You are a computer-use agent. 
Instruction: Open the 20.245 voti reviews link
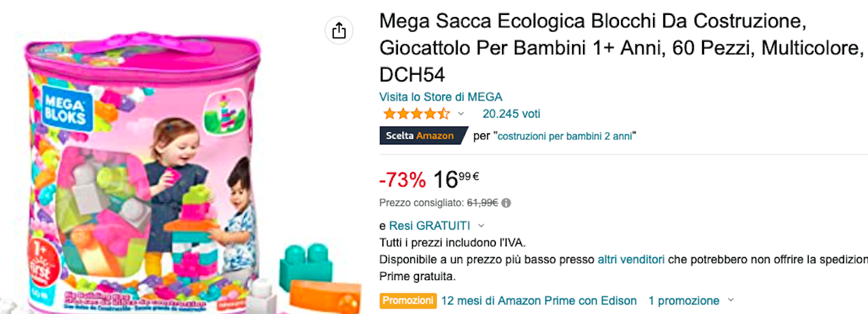(512, 114)
